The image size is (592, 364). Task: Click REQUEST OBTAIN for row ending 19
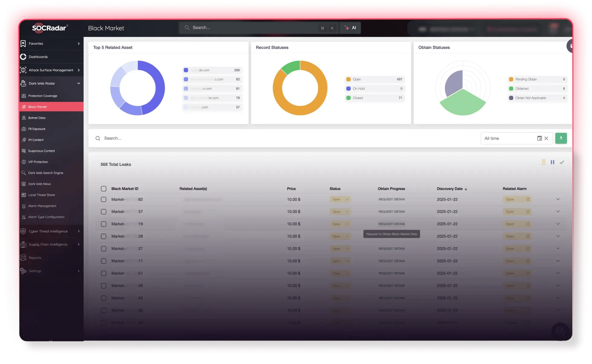[392, 224]
